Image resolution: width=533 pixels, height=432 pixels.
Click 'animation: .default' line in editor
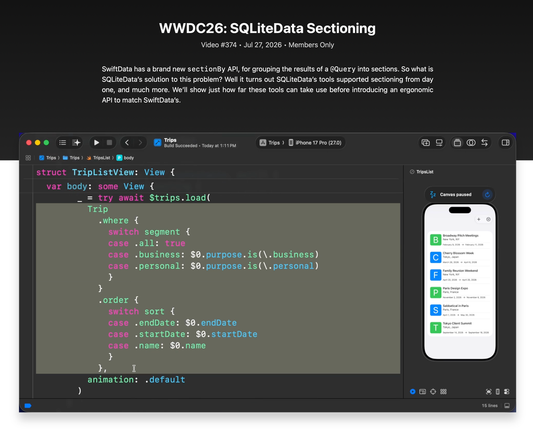coord(136,380)
